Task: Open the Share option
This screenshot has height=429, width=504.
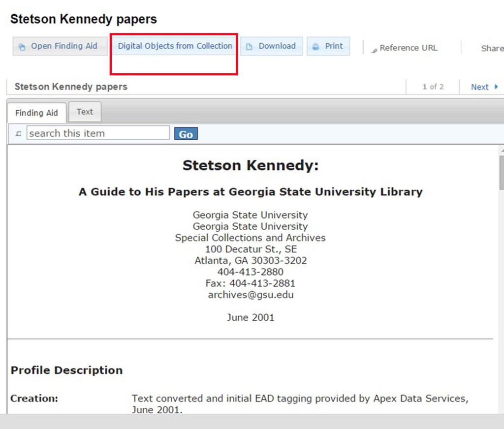Action: coord(492,49)
